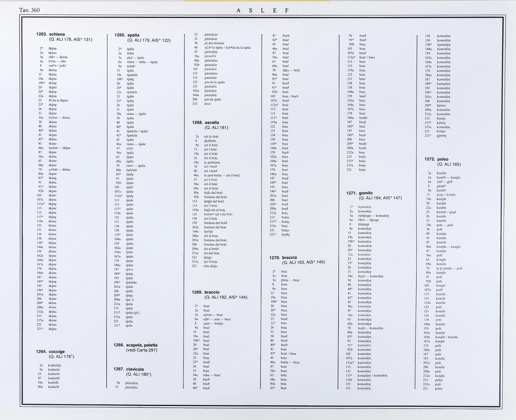This screenshot has width=516, height=420.
Task: Click entry 'fil da la škéne'
Action: (58, 100)
